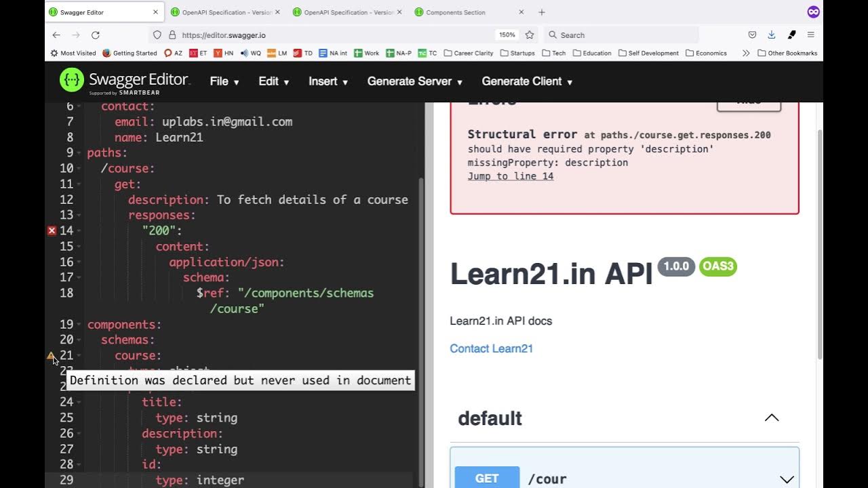Click the extension icon beside downloads

point(791,35)
